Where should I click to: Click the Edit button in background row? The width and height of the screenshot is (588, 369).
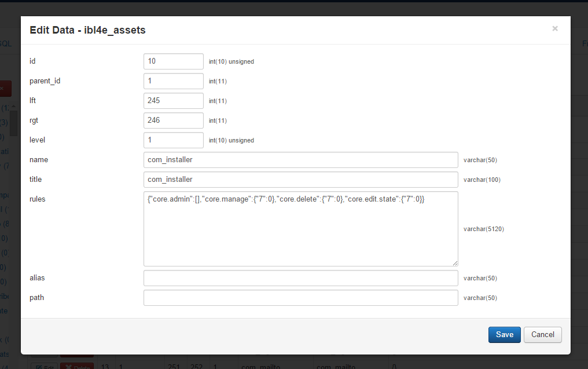coord(44,366)
